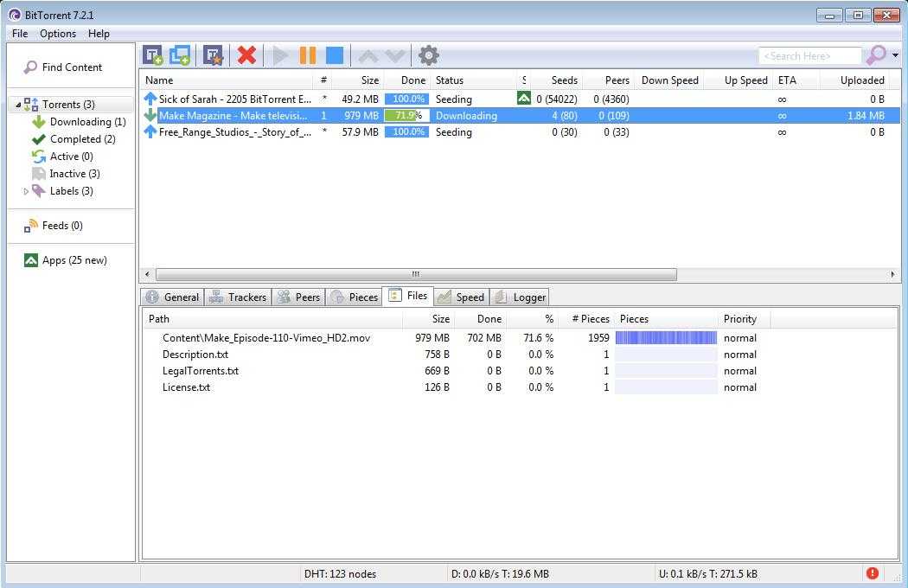Select Labels (3) in the sidebar
Image resolution: width=908 pixels, height=588 pixels.
62,191
